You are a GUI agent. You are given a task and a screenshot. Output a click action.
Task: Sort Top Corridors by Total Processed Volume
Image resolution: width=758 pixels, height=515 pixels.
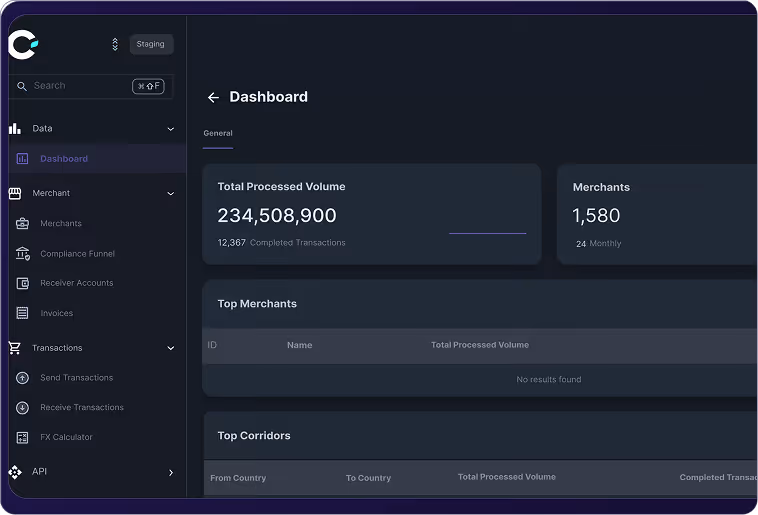tap(507, 477)
